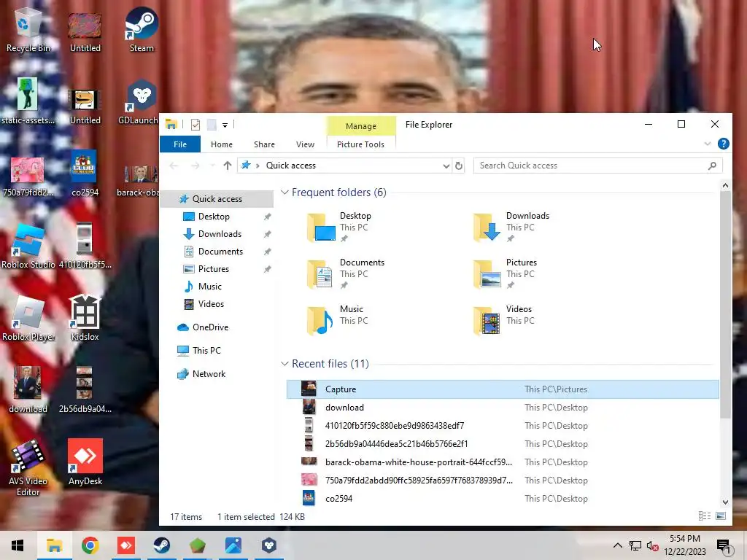
Task: Collapse the Recent files group
Action: tap(285, 364)
